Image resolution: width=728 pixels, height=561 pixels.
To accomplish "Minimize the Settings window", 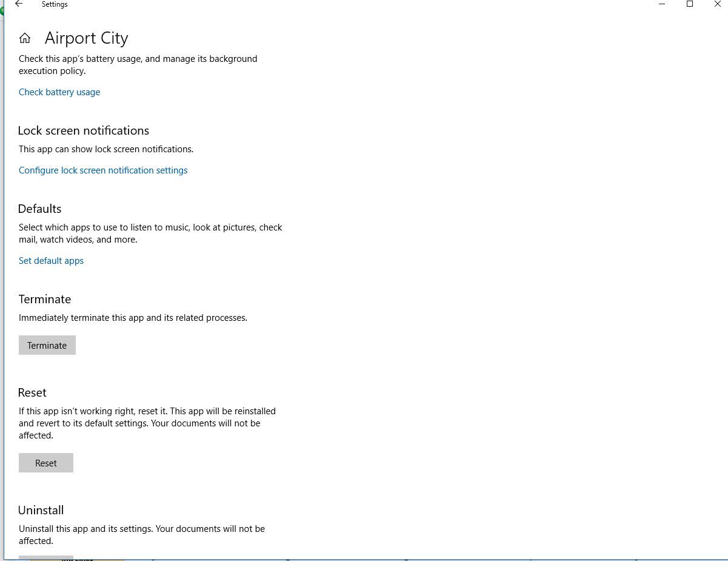I will (x=661, y=4).
